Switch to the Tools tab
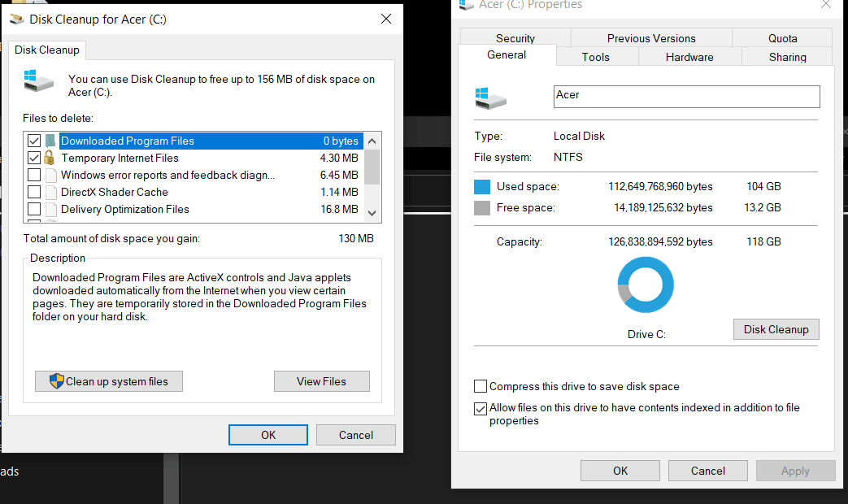The width and height of the screenshot is (848, 504). [x=596, y=57]
